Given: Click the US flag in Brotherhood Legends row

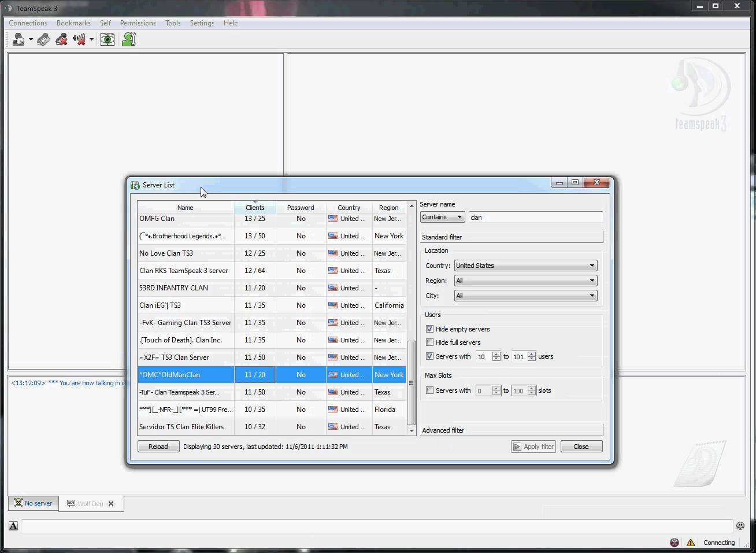Looking at the screenshot, I should [x=333, y=236].
